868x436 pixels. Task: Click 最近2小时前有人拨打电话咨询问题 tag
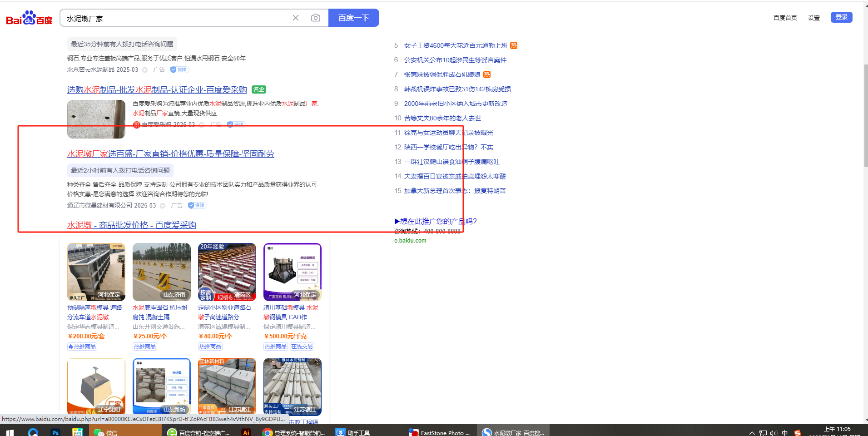pyautogui.click(x=120, y=170)
